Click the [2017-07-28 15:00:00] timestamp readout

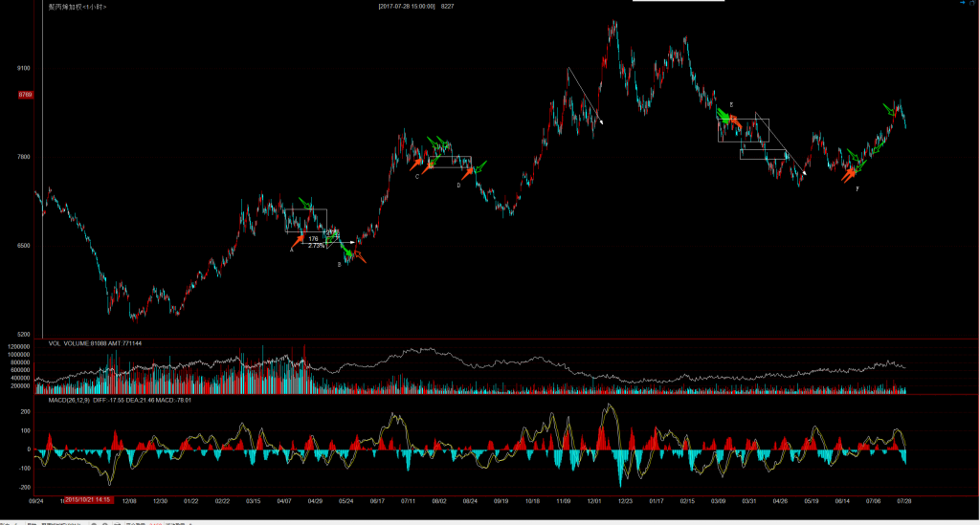[406, 7]
